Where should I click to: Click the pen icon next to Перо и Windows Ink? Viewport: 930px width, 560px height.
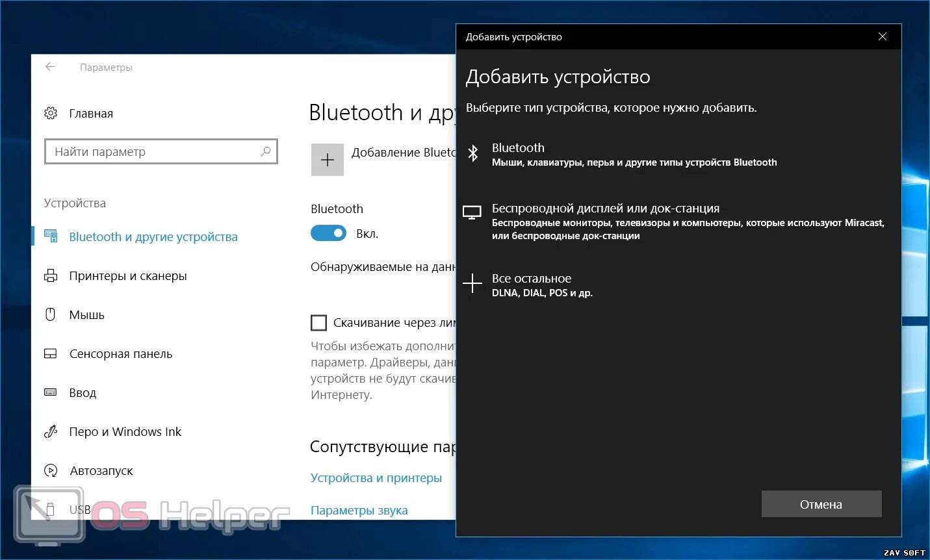(x=51, y=431)
